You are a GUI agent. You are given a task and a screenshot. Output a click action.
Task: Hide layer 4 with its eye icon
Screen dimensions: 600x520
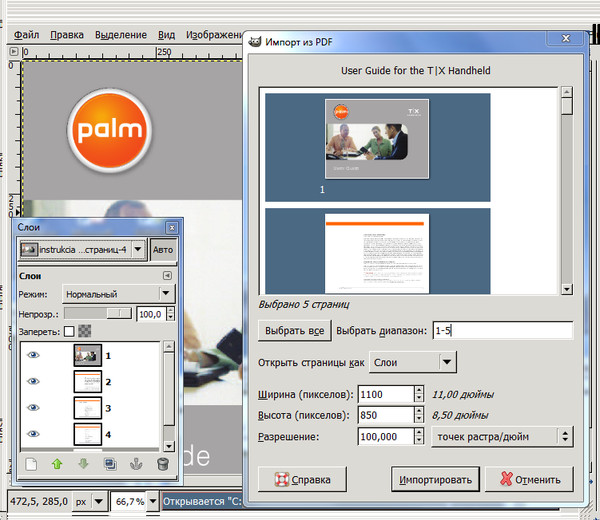pos(33,434)
